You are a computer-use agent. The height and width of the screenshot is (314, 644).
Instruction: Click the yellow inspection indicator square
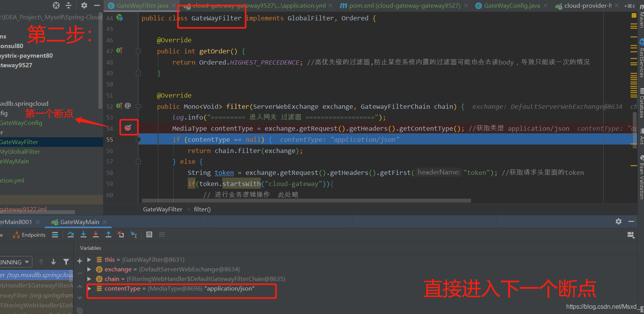point(634,15)
